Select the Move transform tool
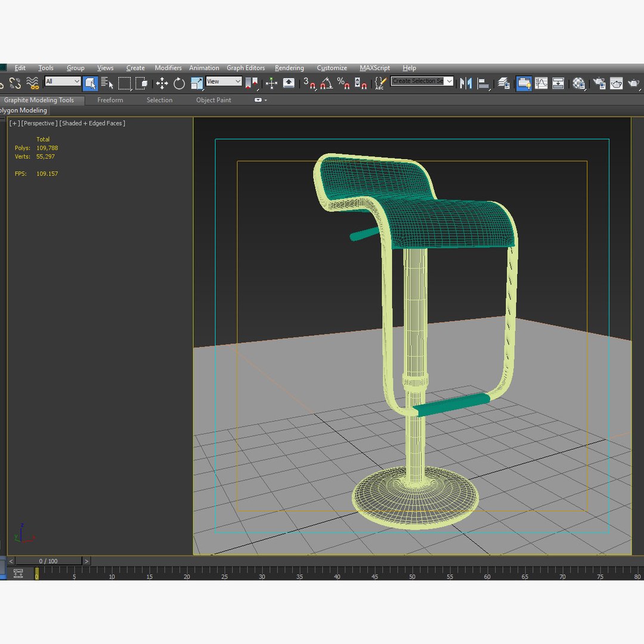Viewport: 644px width, 644px height. (162, 83)
